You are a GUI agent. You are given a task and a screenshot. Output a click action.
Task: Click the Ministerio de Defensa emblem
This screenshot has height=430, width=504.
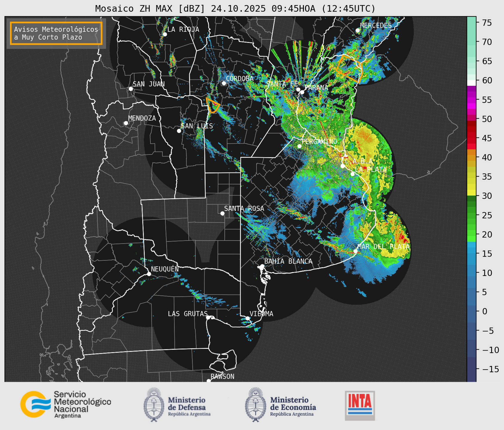(154, 405)
